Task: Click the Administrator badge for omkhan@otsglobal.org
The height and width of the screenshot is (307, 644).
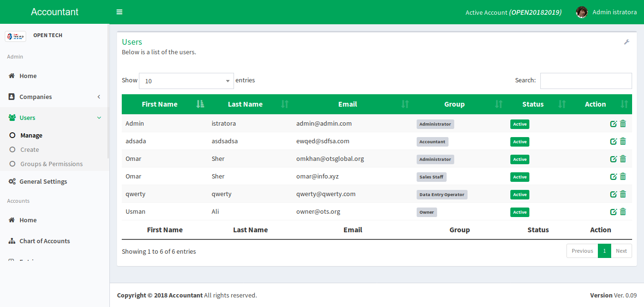Action: click(x=435, y=159)
